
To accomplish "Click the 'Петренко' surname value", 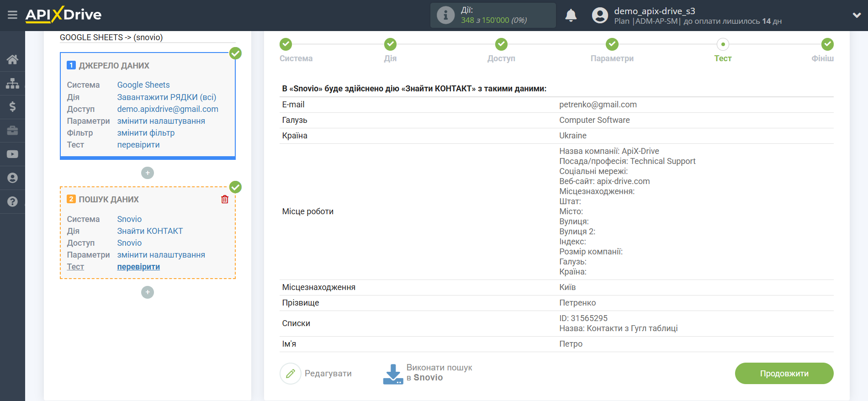I will click(577, 303).
